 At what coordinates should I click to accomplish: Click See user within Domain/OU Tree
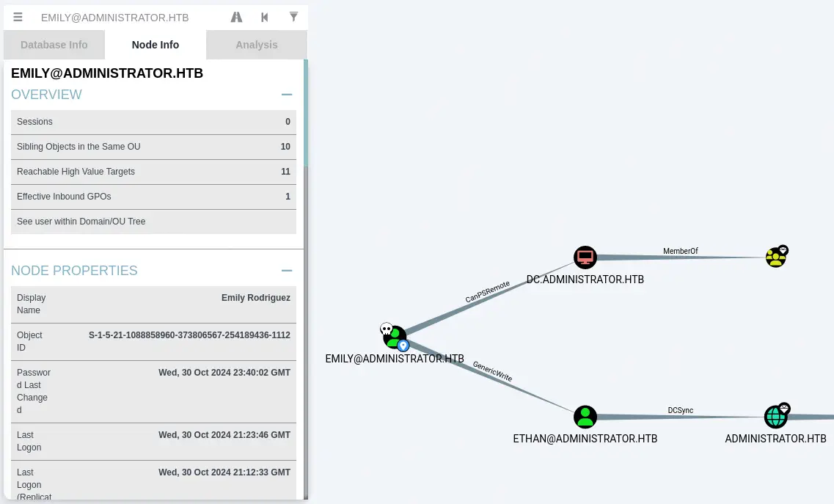click(x=153, y=222)
